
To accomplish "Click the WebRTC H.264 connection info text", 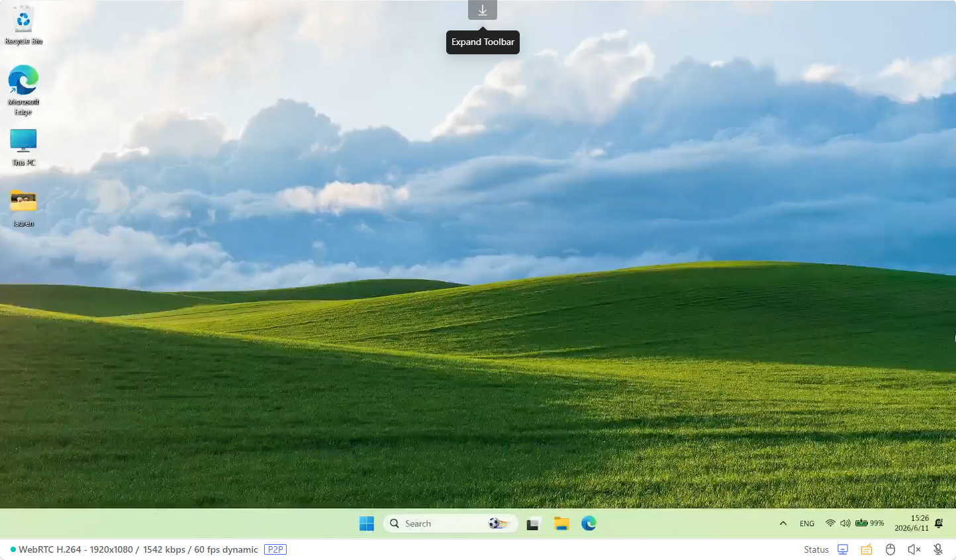I will pos(138,549).
